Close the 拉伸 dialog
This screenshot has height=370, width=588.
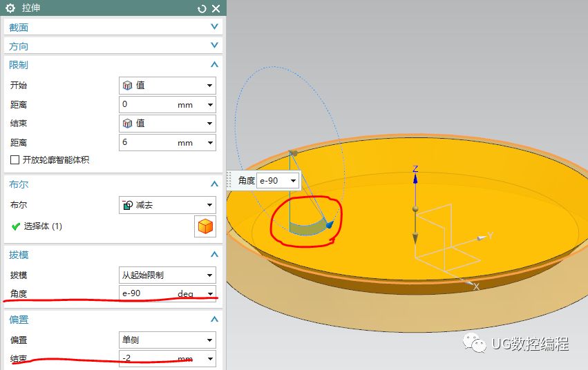216,9
